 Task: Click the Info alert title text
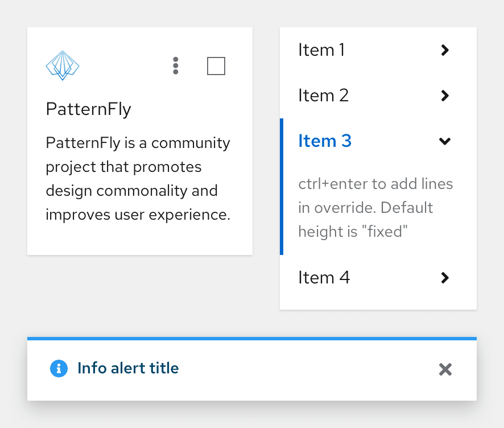point(128,369)
